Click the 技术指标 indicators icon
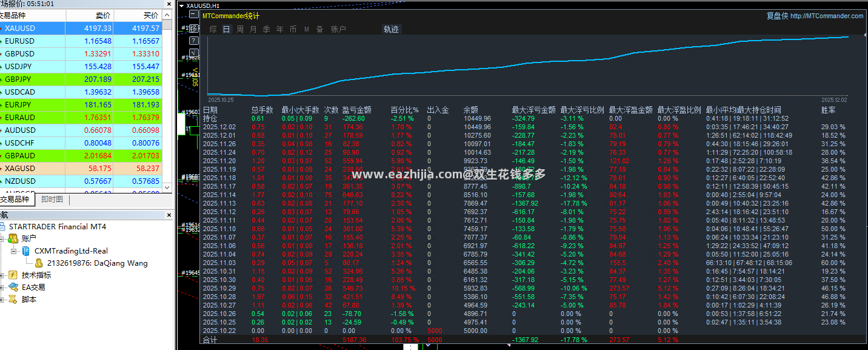The width and height of the screenshot is (868, 350). (x=13, y=275)
